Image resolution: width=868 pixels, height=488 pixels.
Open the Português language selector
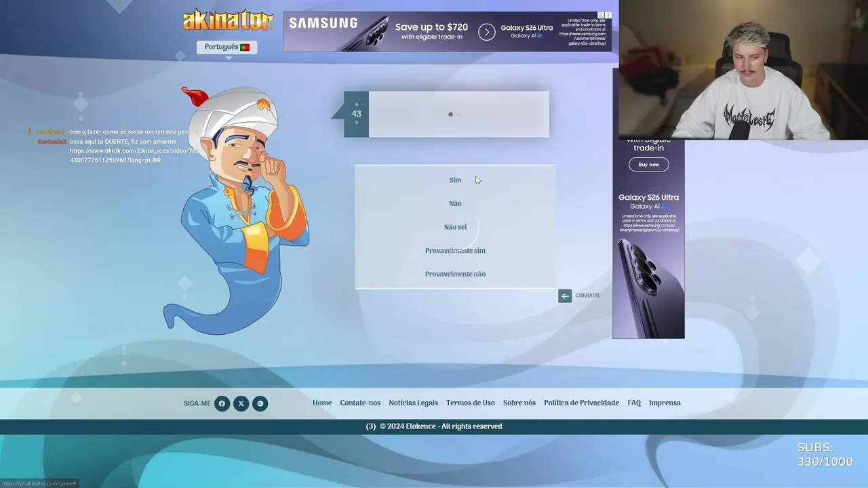point(226,47)
